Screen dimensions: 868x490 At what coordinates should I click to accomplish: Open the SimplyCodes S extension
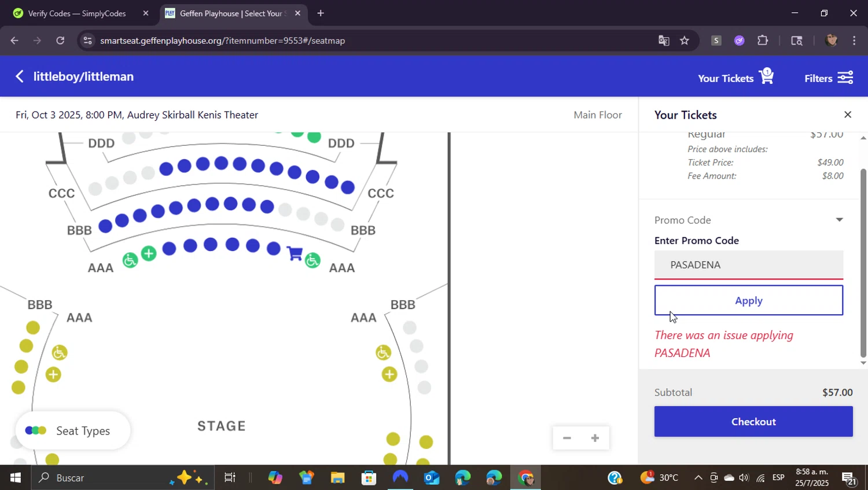(716, 40)
